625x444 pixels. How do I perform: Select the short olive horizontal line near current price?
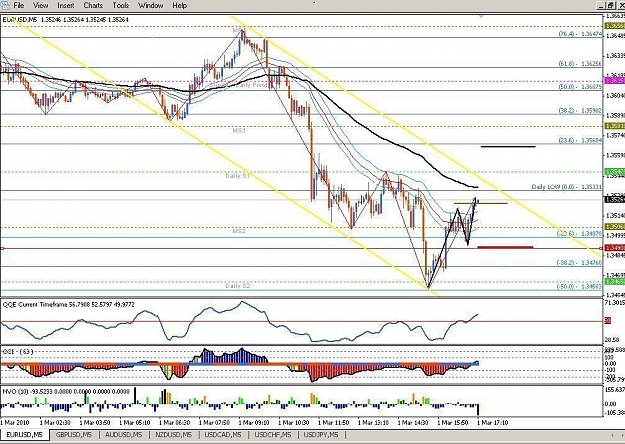pos(481,204)
